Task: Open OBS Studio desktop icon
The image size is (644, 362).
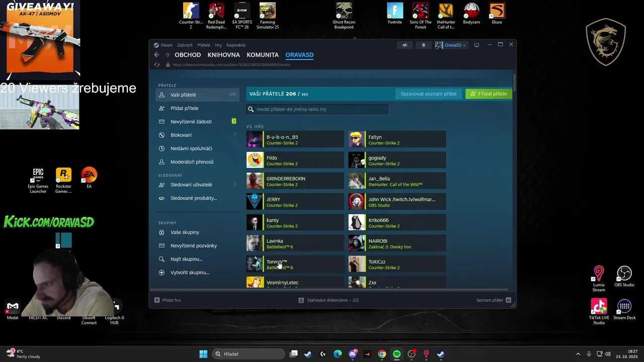Action: coord(624,277)
